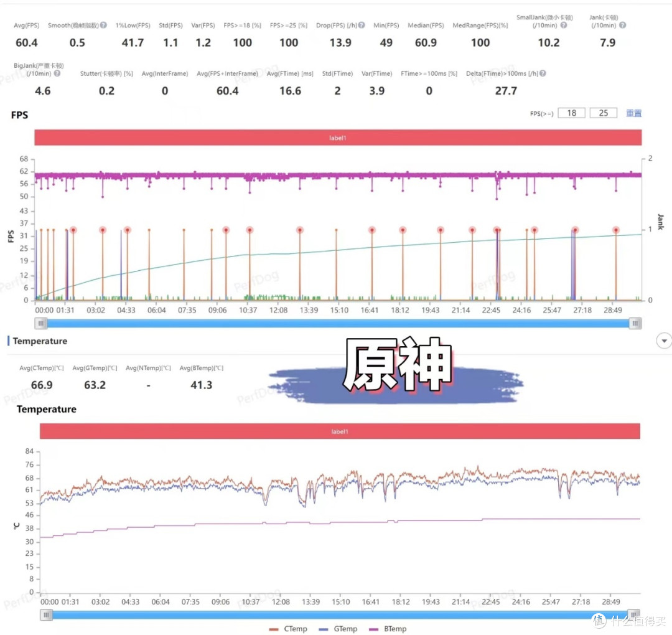The height and width of the screenshot is (635, 672).
Task: Click Avg(GTemp) value 63.2
Action: tap(95, 385)
